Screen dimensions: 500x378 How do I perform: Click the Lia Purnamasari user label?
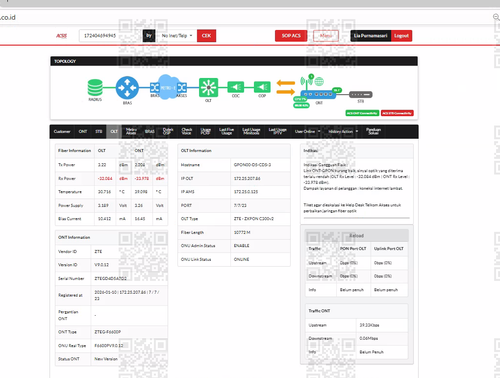pos(371,36)
